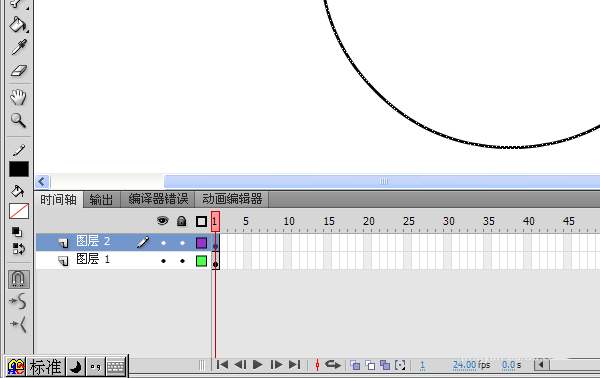Click stage horizontal scrollbar thumb
600x378 pixels.
coord(382,181)
